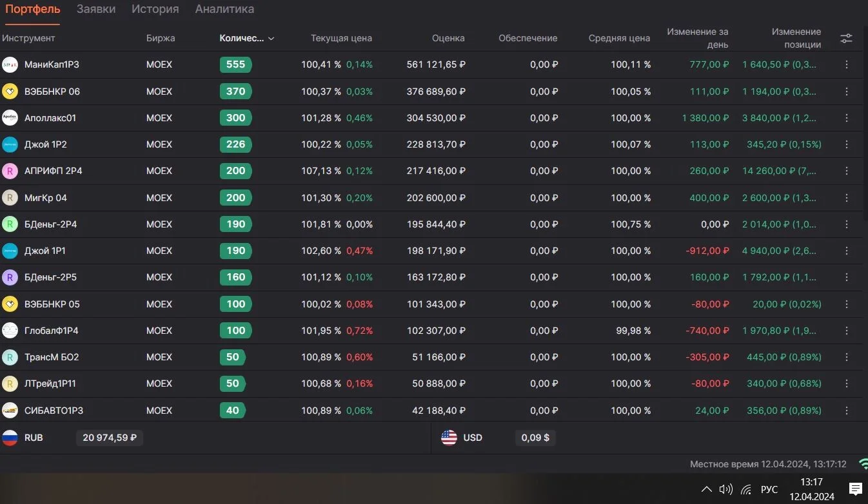
Task: Switch to the Аналитика tab
Action: pos(224,9)
